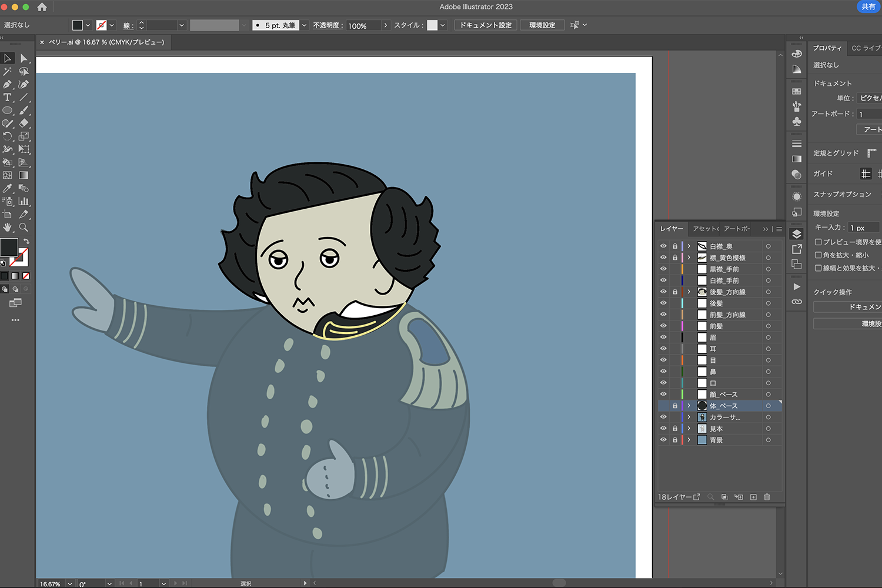Select the Line Segment tool
The image size is (882, 588).
click(24, 97)
